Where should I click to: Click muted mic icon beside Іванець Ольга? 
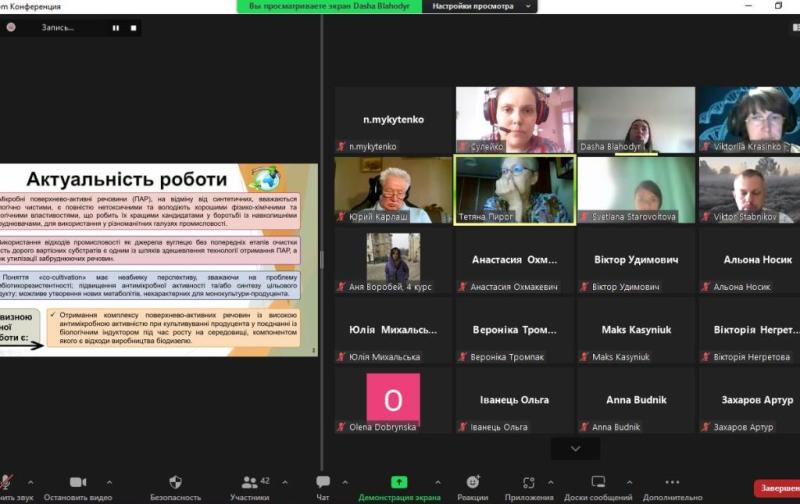point(463,427)
